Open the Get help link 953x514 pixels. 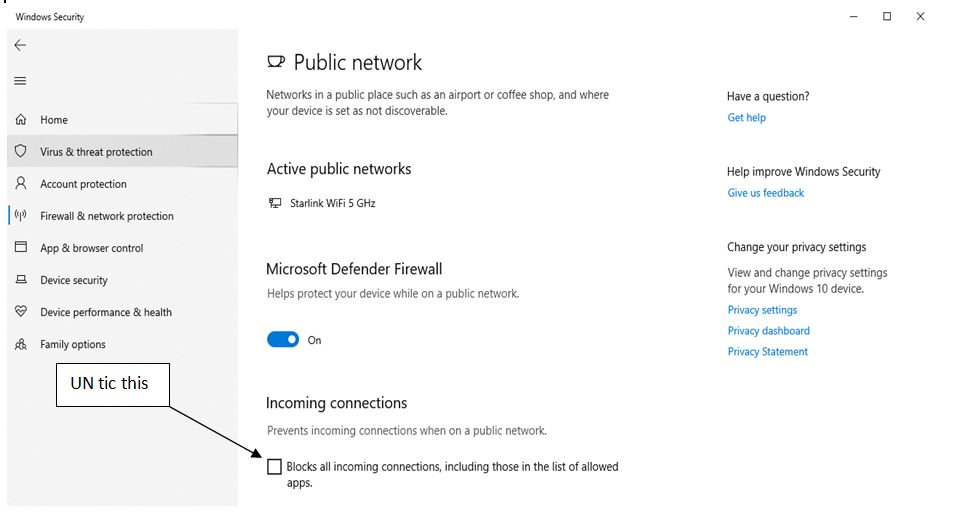[747, 118]
